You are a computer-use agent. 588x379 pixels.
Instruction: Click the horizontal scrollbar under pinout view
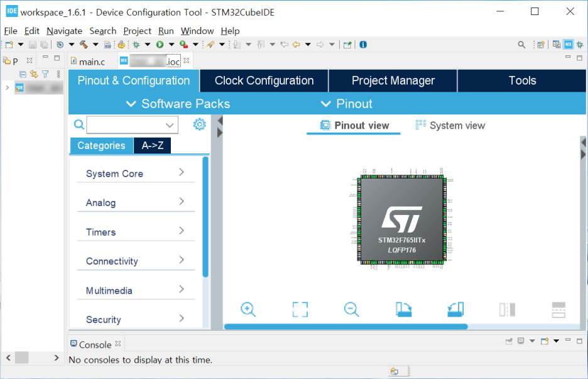pos(346,326)
